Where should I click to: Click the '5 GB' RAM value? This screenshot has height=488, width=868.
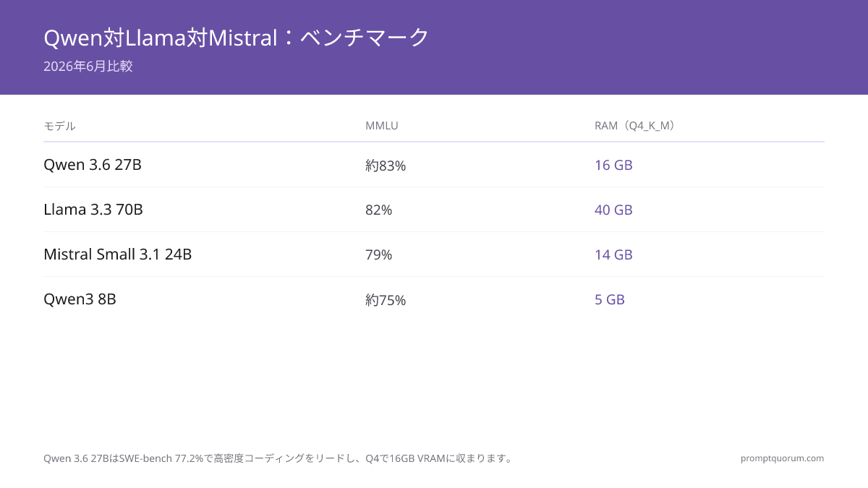pos(610,299)
